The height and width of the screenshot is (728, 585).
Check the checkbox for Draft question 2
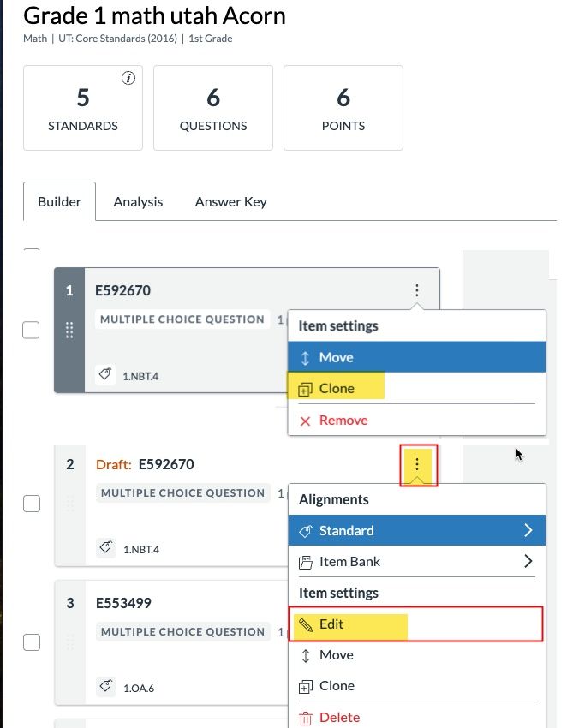pyautogui.click(x=31, y=504)
